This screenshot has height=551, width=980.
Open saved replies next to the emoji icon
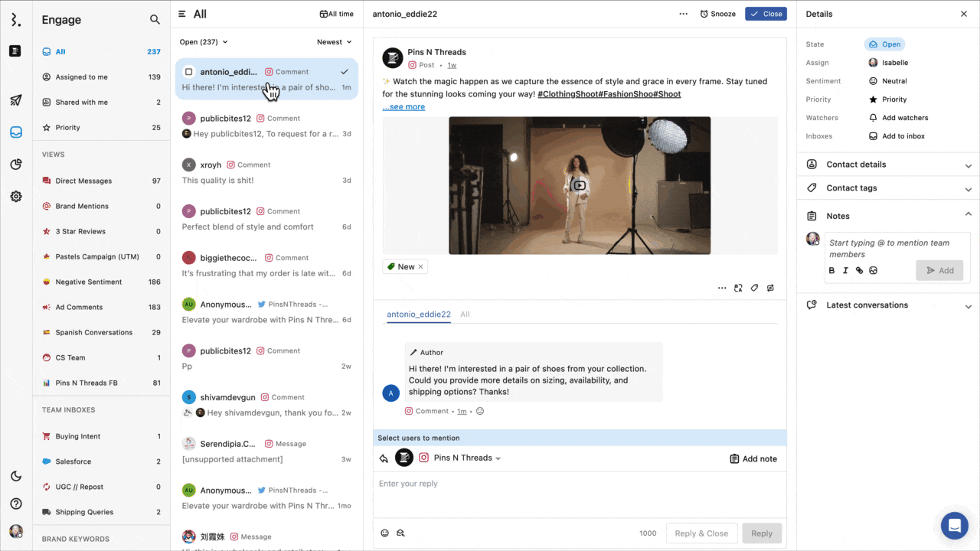(x=400, y=533)
